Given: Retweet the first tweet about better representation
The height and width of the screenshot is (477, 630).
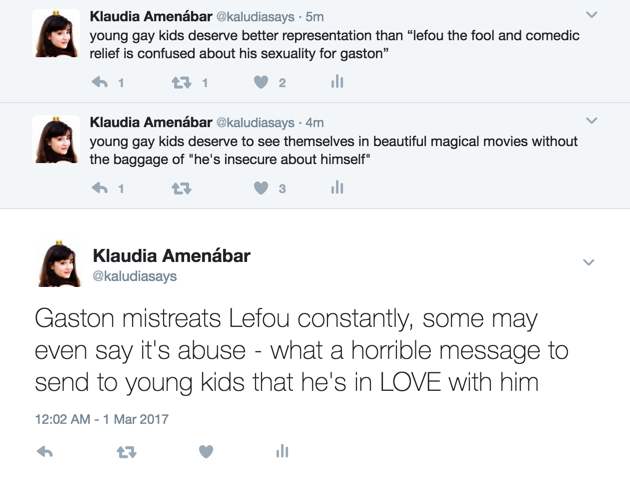Looking at the screenshot, I should point(181,82).
